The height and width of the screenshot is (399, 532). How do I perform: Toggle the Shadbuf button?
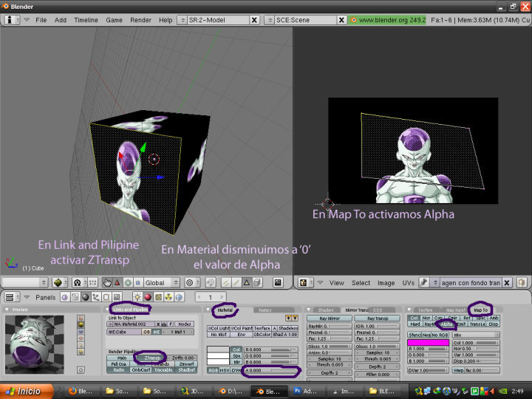pos(186,370)
